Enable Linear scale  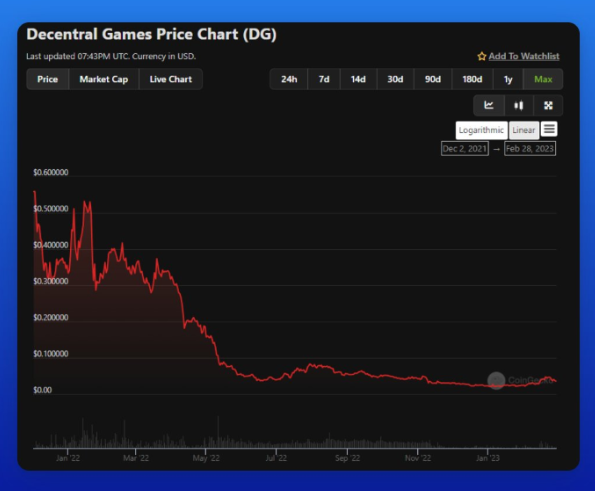point(524,130)
